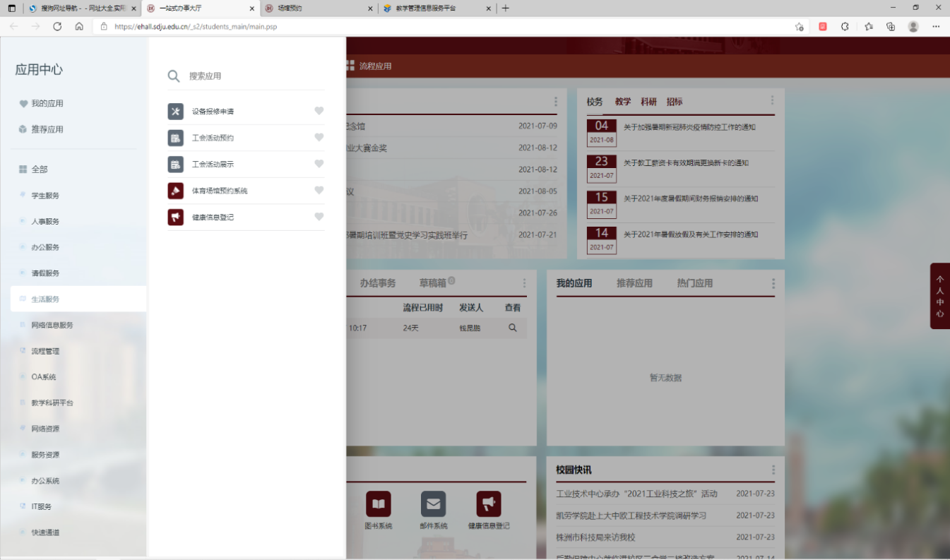The image size is (950, 560).
Task: Open the 图书系统 book icon
Action: pyautogui.click(x=378, y=504)
